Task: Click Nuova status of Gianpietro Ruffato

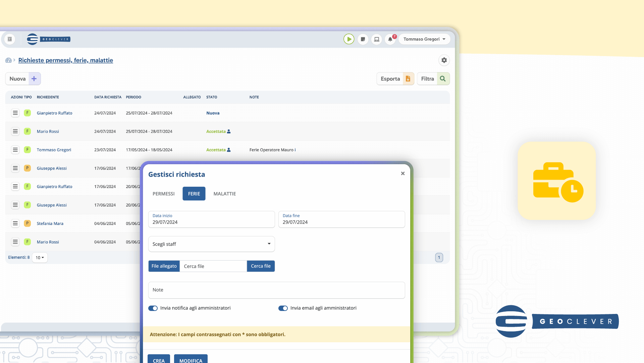Action: pos(213,113)
